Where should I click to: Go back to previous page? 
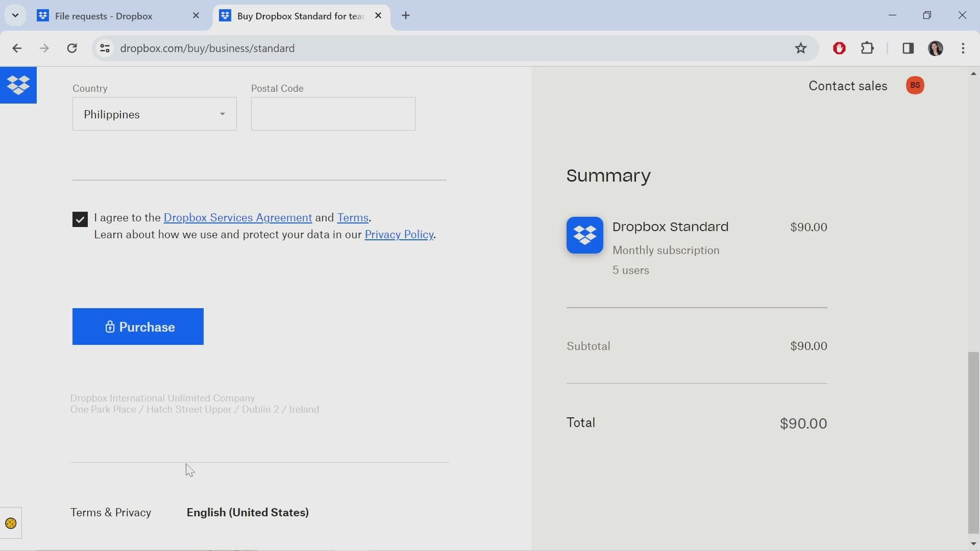coord(17,48)
